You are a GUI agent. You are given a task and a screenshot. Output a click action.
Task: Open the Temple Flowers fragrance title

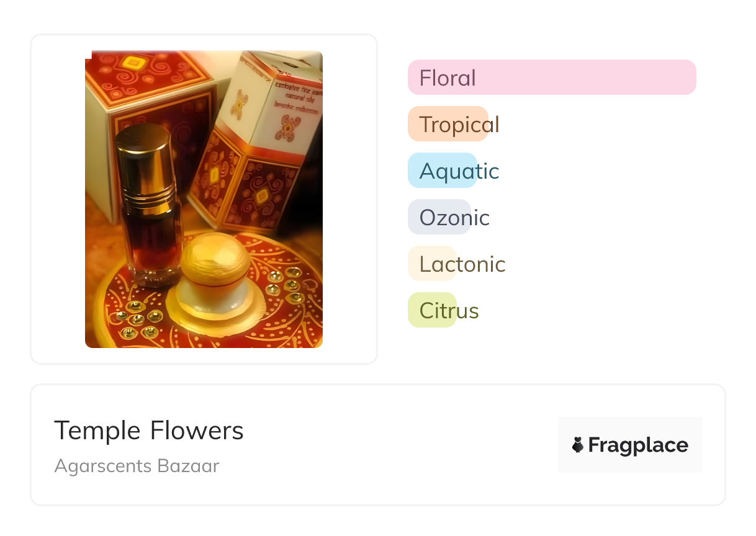click(149, 431)
